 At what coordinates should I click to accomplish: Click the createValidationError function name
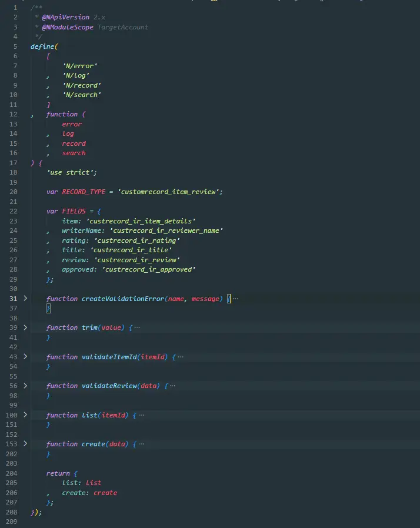(x=123, y=299)
